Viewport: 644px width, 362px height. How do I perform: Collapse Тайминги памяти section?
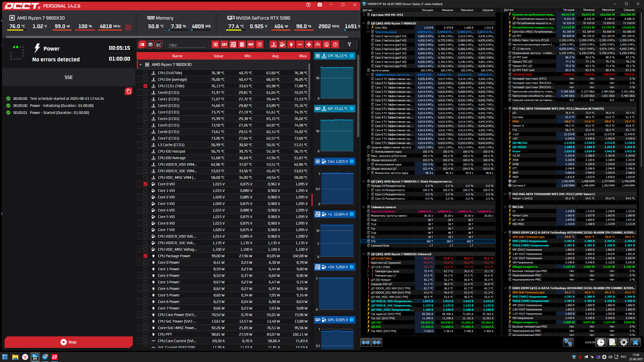tap(364, 207)
